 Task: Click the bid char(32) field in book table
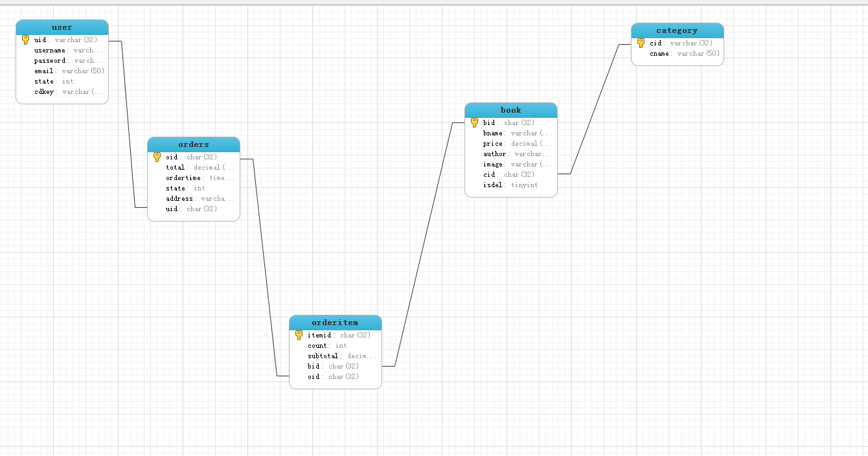click(x=508, y=122)
